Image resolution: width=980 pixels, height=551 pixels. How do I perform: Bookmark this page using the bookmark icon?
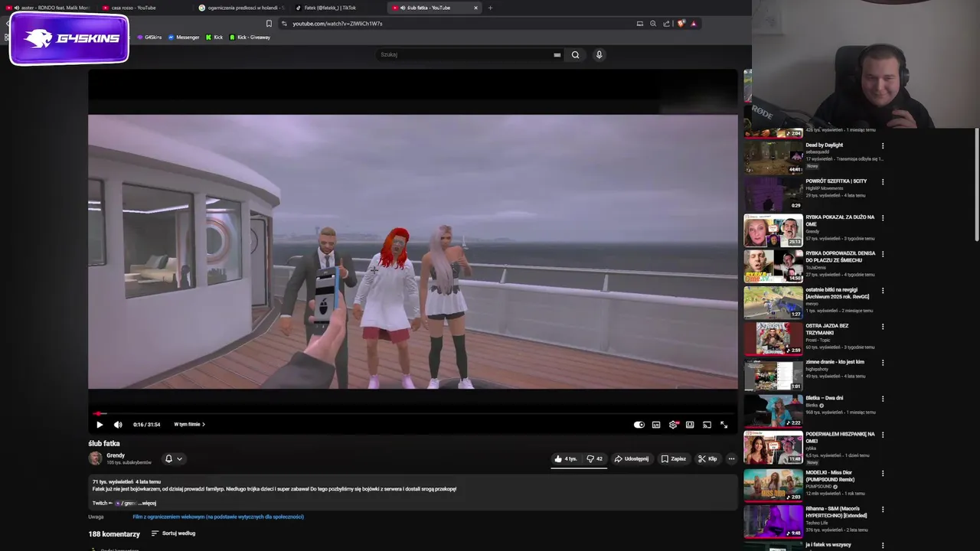click(x=269, y=24)
